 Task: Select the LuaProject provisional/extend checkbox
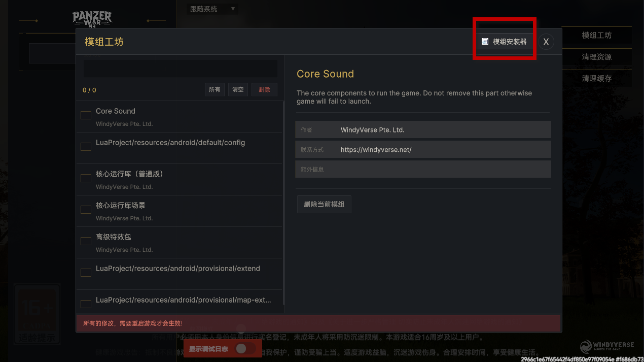point(86,273)
